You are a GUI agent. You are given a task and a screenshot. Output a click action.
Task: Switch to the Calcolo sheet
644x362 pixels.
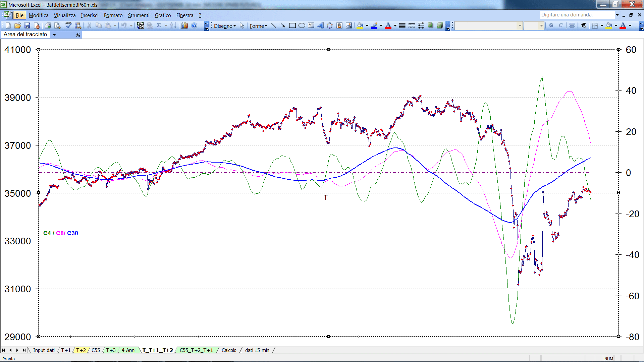pyautogui.click(x=229, y=350)
